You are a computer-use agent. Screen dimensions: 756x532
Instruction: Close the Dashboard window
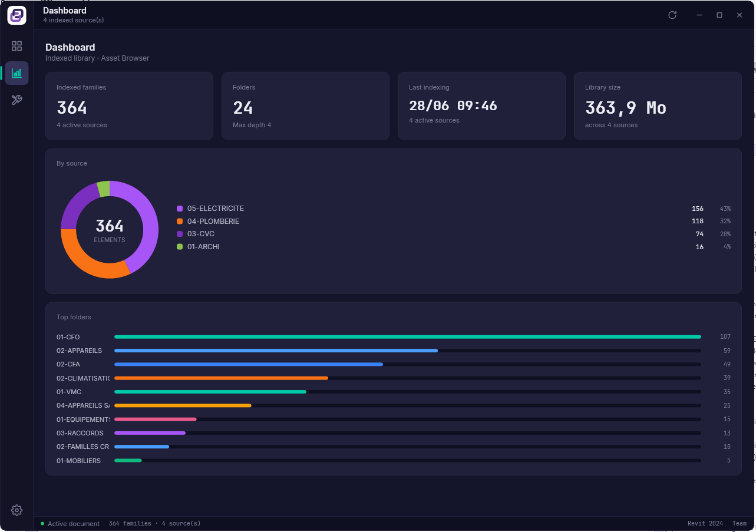(x=740, y=15)
